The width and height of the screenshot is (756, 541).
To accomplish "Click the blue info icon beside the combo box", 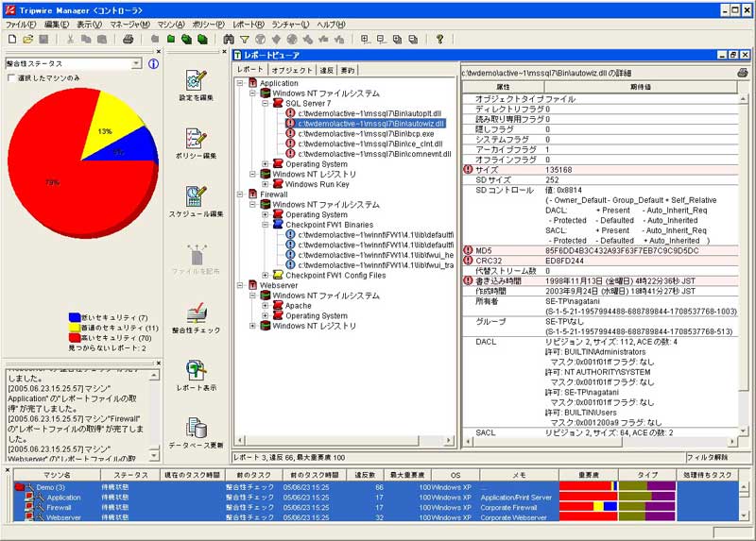I will tap(153, 63).
